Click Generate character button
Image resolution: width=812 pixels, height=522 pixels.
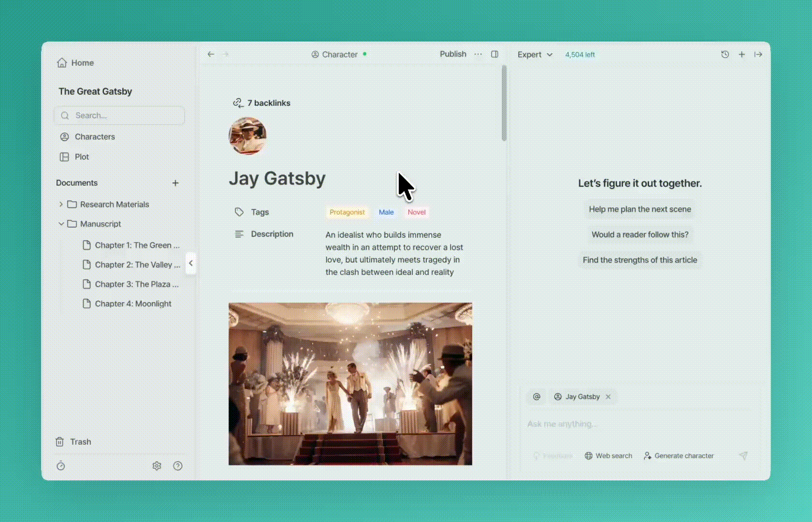tap(679, 456)
